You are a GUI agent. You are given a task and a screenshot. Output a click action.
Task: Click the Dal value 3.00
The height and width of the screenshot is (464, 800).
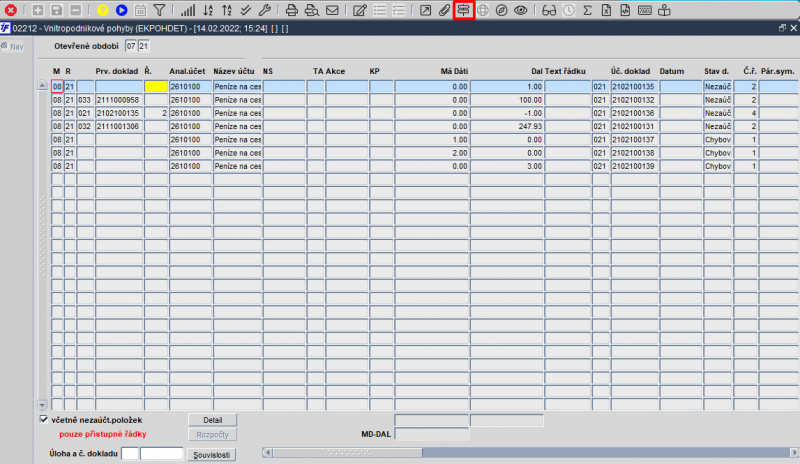(x=507, y=166)
